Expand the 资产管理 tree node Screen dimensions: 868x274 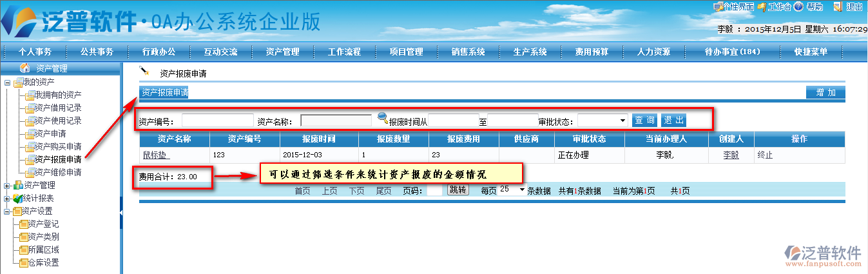coord(7,186)
